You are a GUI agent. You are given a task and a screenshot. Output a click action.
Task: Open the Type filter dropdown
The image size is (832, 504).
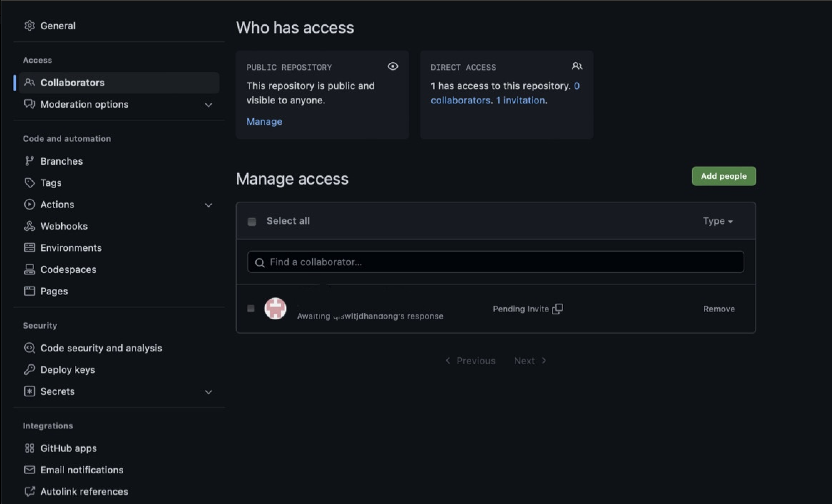(718, 221)
